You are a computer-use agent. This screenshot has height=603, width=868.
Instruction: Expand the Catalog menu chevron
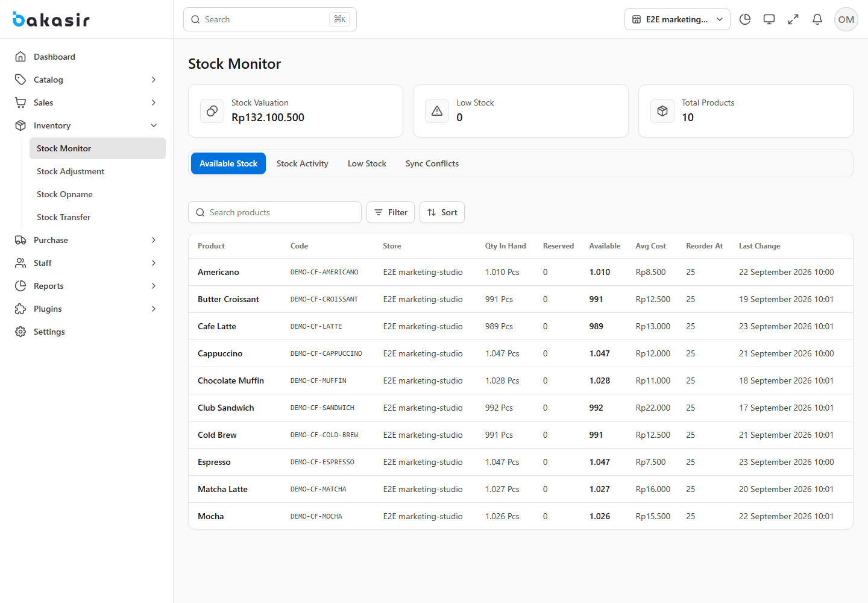click(x=154, y=80)
